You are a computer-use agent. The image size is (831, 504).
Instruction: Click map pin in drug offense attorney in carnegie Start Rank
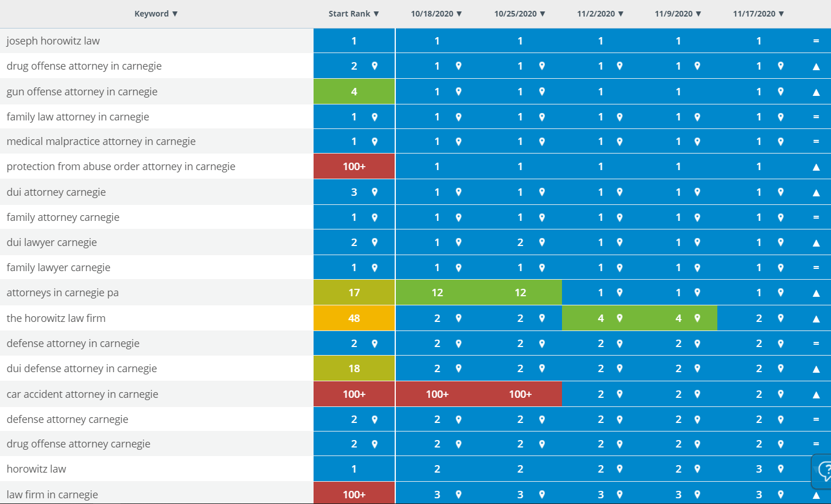[375, 66]
